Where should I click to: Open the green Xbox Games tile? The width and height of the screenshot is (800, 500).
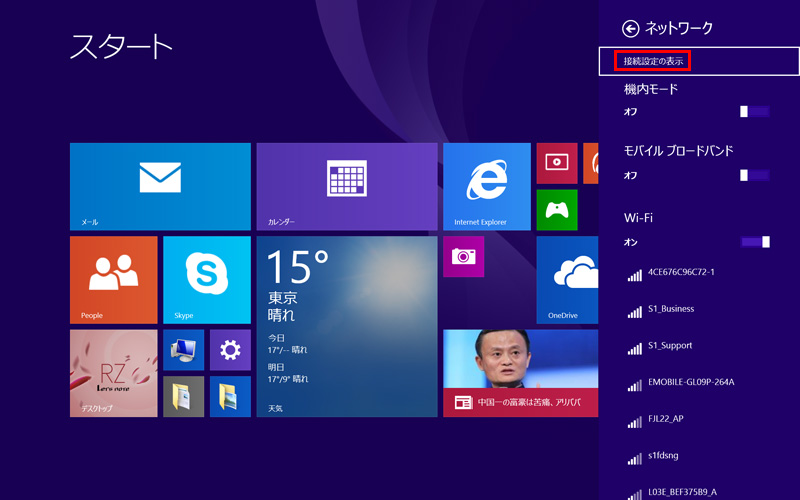pos(557,210)
